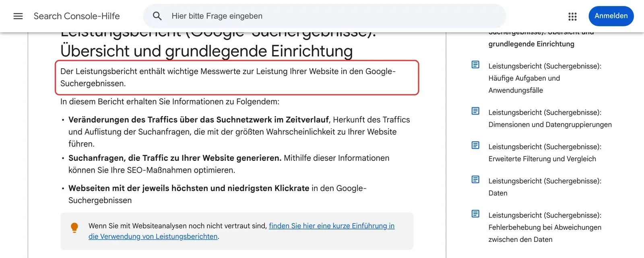Click article icon beside Erweiterte Filterung und Vergleich
Viewport: 644px width, 258px height.
tap(475, 145)
